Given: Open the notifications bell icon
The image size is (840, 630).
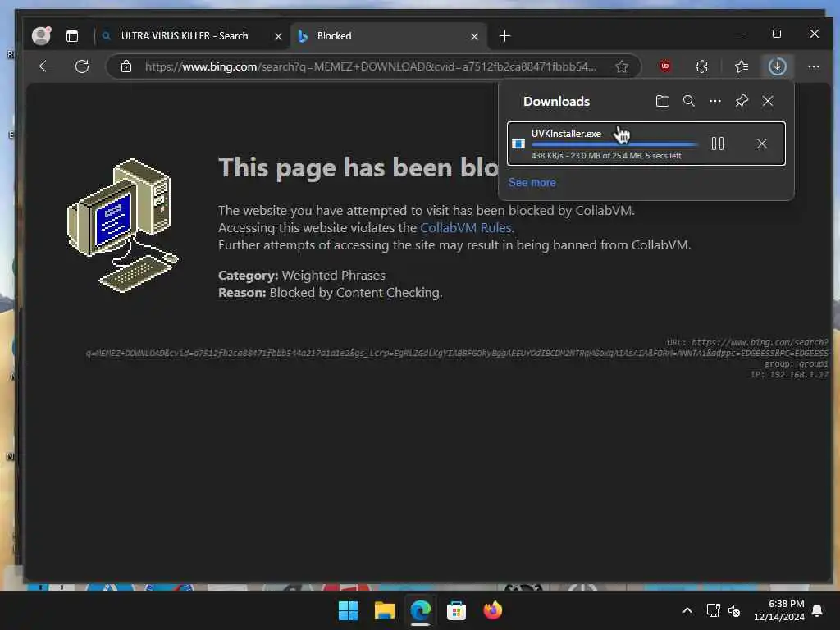Looking at the screenshot, I should coord(817,610).
